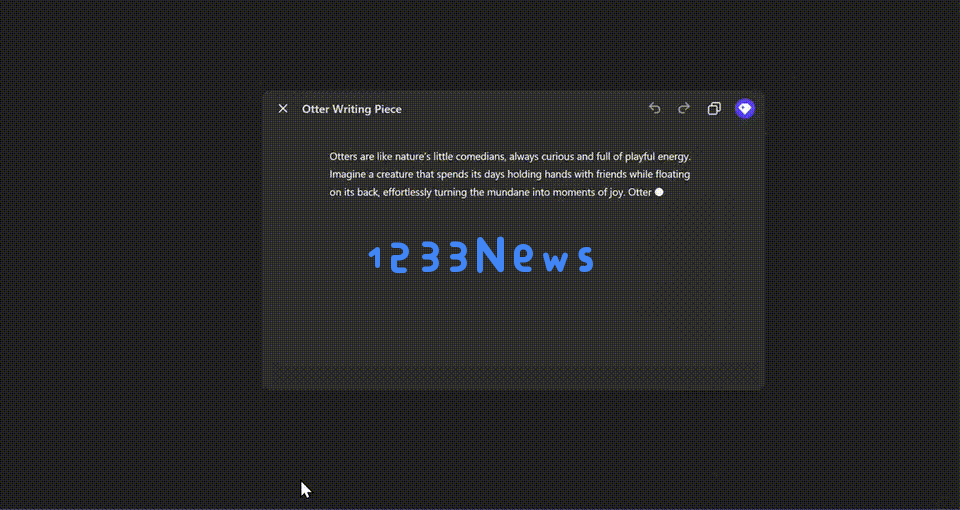
Task: Click the redo arrow icon
Action: point(684,108)
